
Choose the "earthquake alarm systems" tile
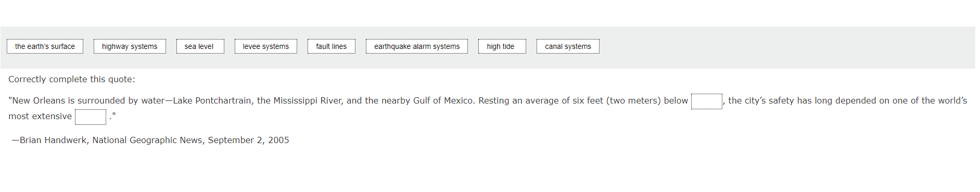click(417, 46)
